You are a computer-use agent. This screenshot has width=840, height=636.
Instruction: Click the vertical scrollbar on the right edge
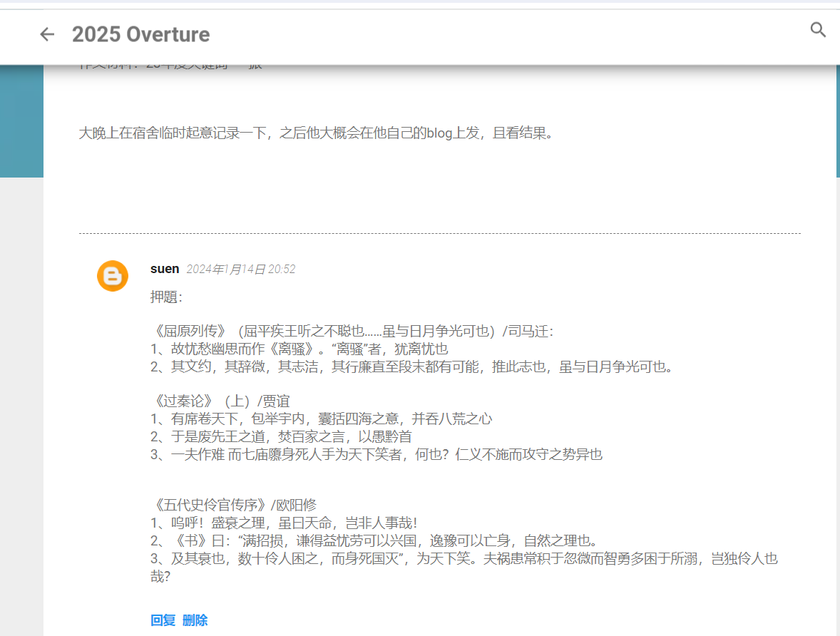[837, 121]
